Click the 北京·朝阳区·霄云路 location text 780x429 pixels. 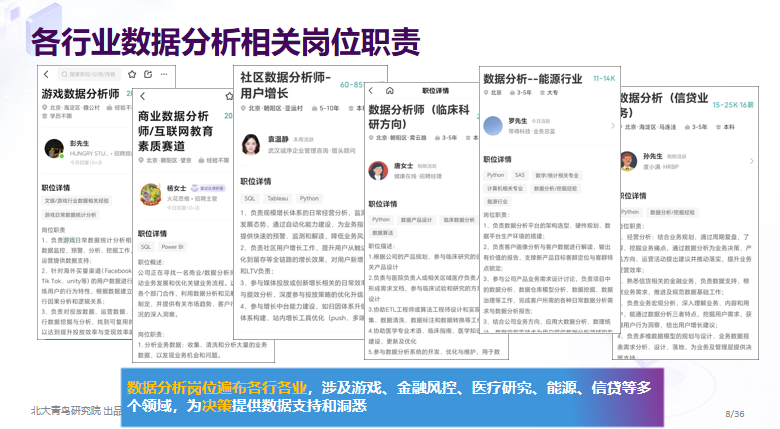click(401, 137)
